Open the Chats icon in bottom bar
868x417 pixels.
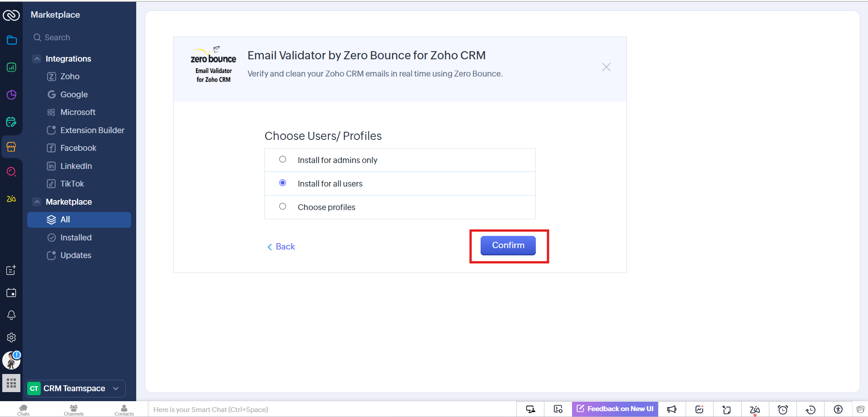pos(24,409)
